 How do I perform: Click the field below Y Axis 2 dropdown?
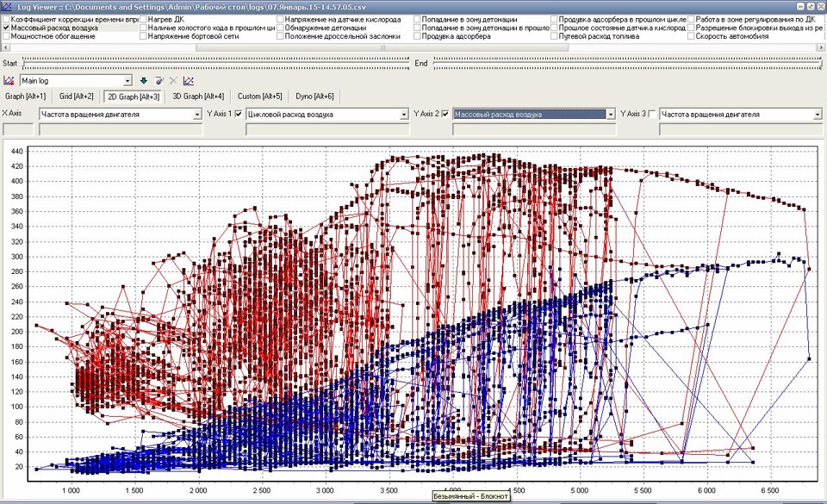tap(534, 129)
